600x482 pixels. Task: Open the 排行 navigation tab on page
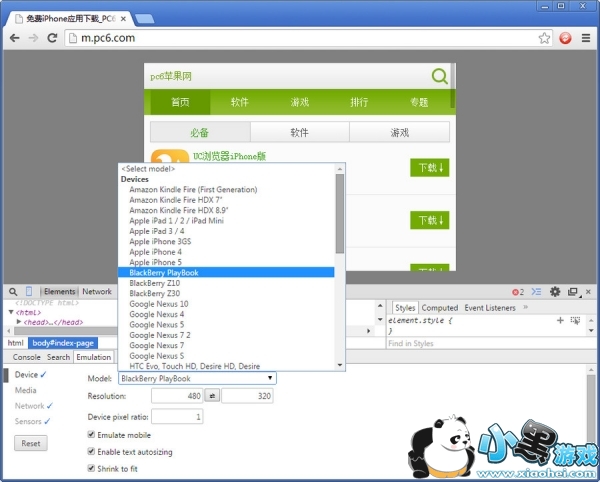coord(359,102)
